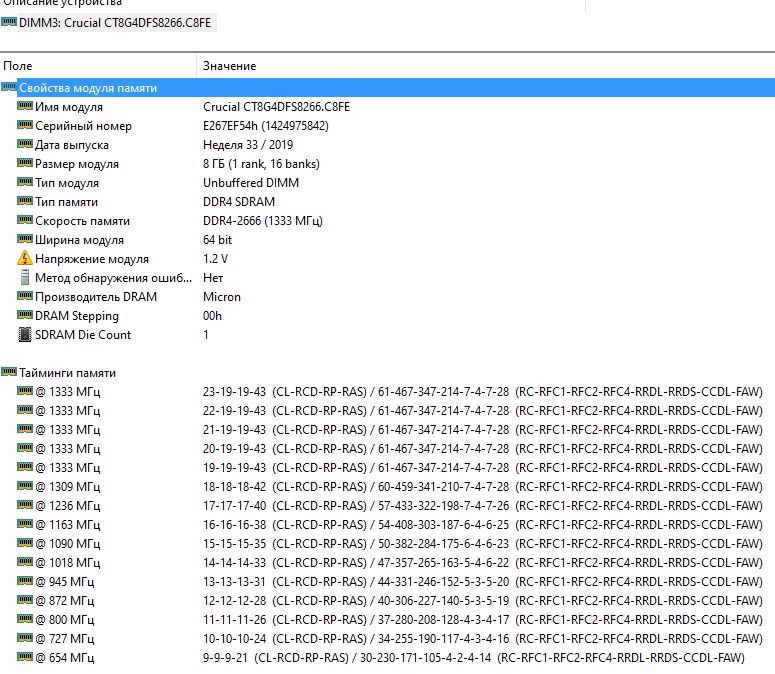Click the icon beside Производитель DRAM
The width and height of the screenshot is (775, 674).
coord(25,296)
